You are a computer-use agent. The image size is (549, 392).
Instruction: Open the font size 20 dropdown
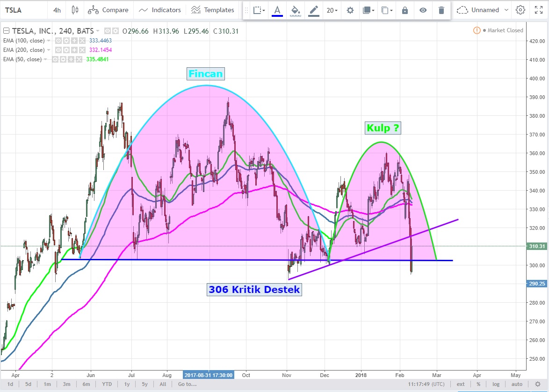pos(332,10)
